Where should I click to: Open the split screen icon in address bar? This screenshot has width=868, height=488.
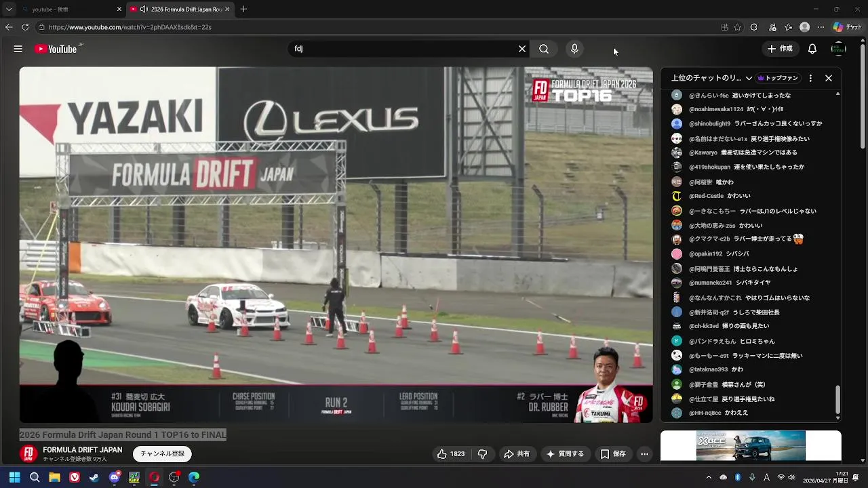724,27
